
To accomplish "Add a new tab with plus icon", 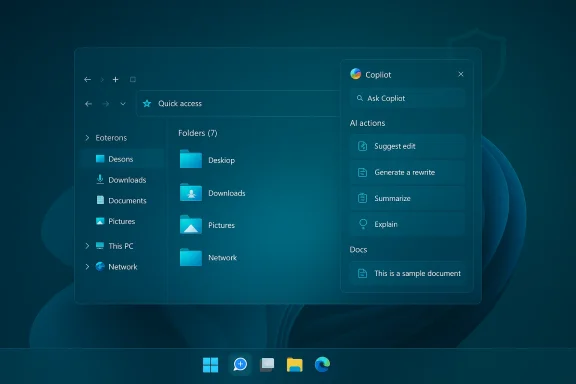I will tap(115, 79).
